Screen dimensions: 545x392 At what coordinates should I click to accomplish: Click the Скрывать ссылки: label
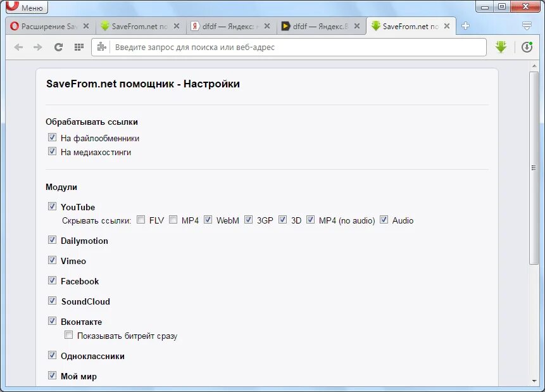click(97, 220)
